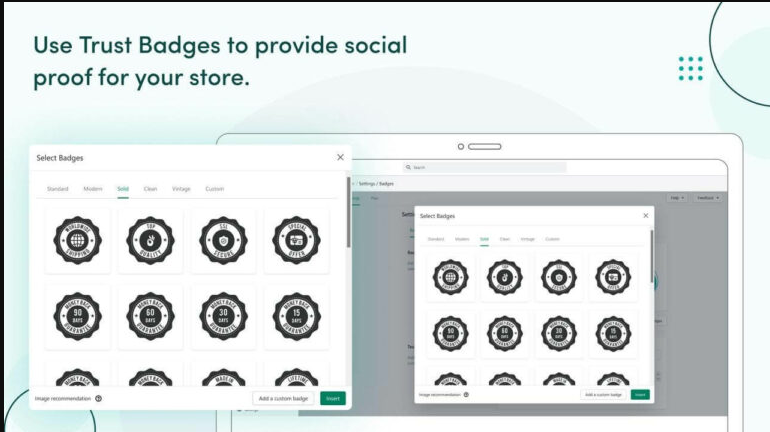Viewport: 770px width, 432px height.
Task: Select Top Quality badge in tablet dialog
Action: click(504, 277)
